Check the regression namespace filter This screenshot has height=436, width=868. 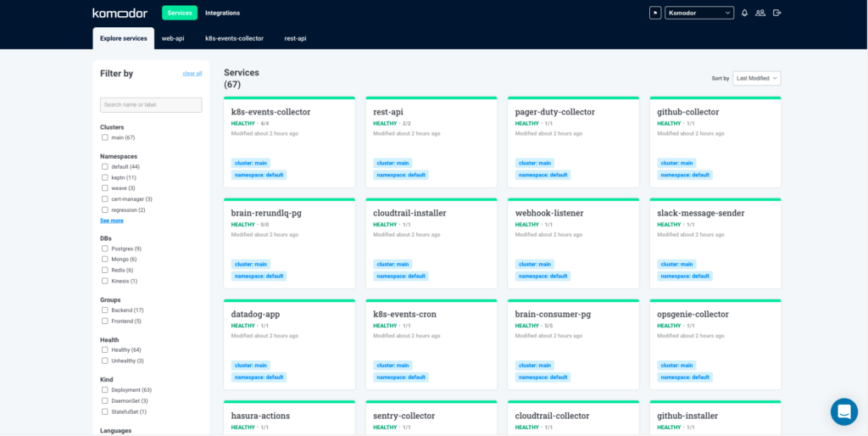coord(104,210)
